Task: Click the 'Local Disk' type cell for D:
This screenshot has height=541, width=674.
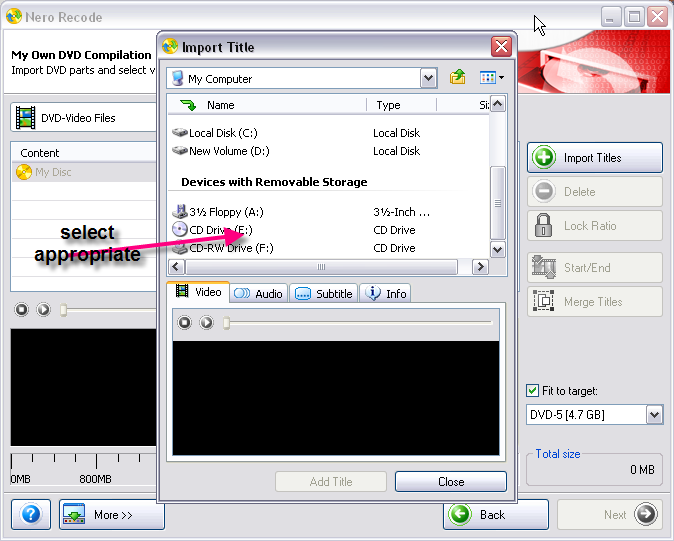Action: [396, 151]
